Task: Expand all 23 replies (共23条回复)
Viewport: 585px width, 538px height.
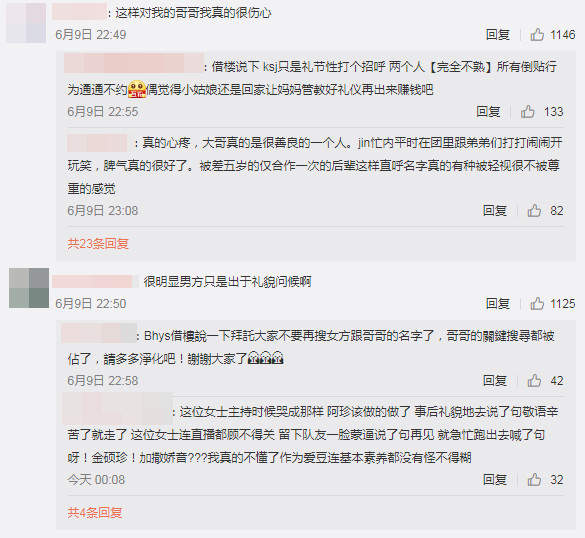Action: [98, 244]
